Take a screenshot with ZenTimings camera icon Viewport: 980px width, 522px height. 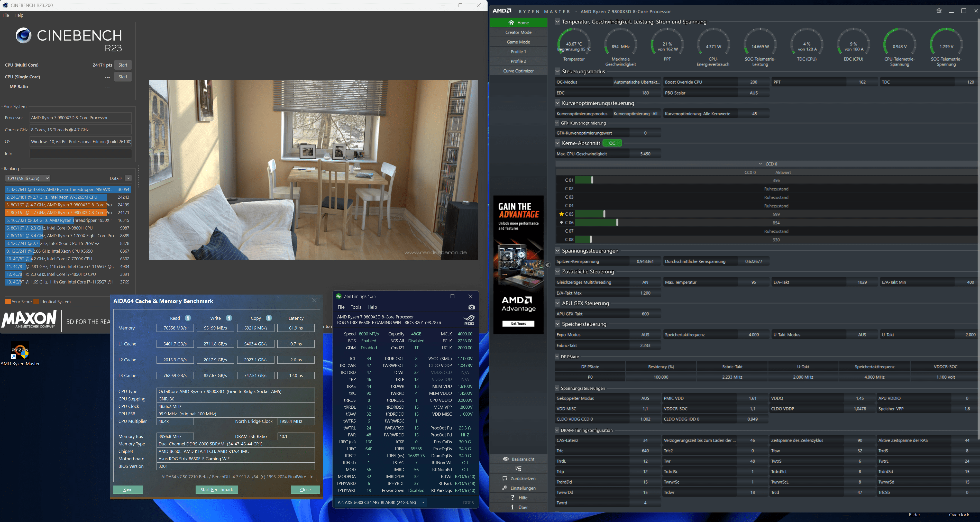pos(471,307)
